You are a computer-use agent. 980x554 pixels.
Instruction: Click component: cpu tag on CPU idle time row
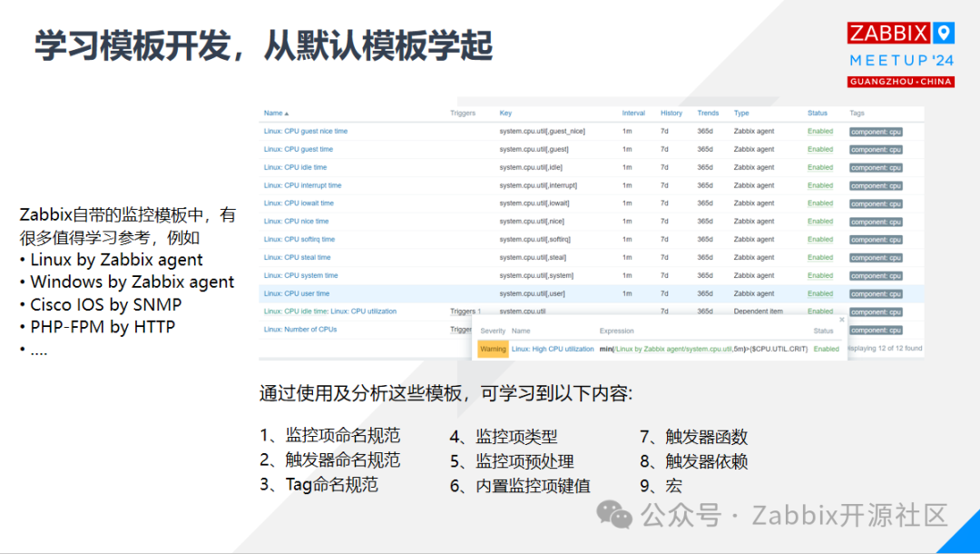pos(876,168)
